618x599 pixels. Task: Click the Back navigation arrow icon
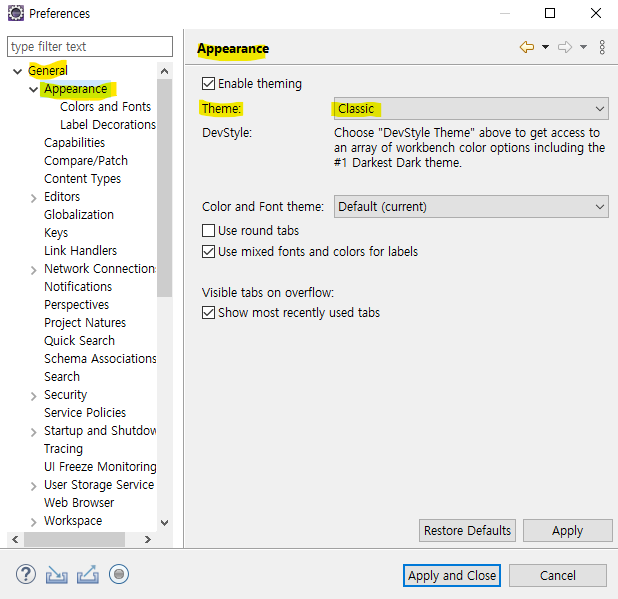click(x=527, y=47)
